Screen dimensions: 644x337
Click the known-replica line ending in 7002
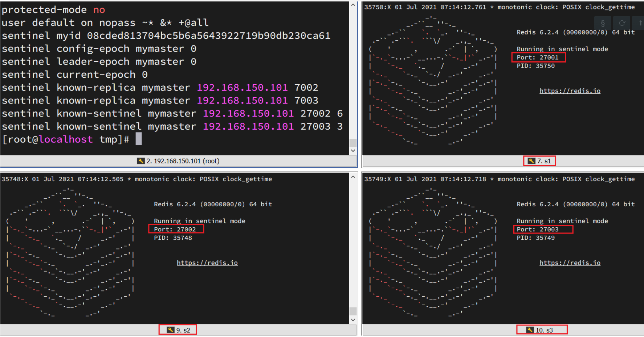160,88
